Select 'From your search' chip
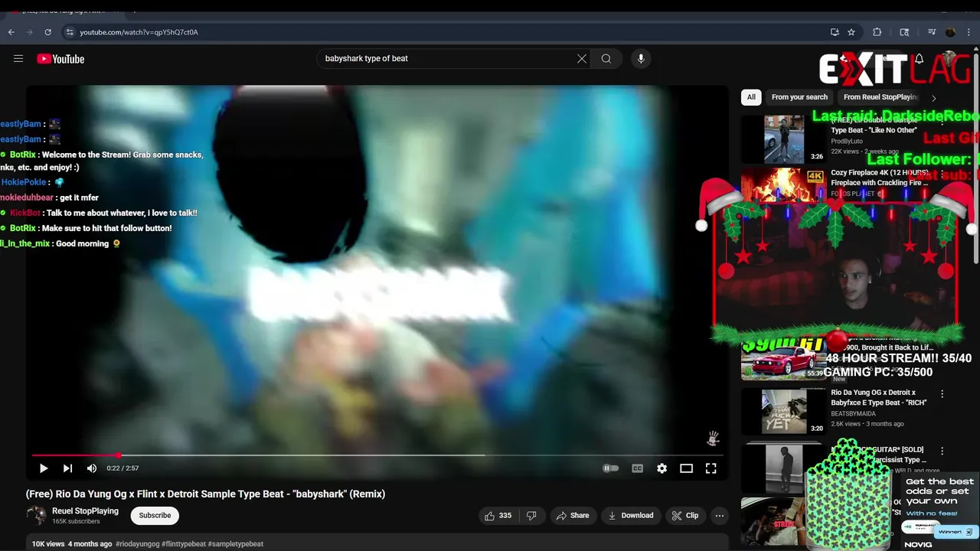 pyautogui.click(x=799, y=97)
